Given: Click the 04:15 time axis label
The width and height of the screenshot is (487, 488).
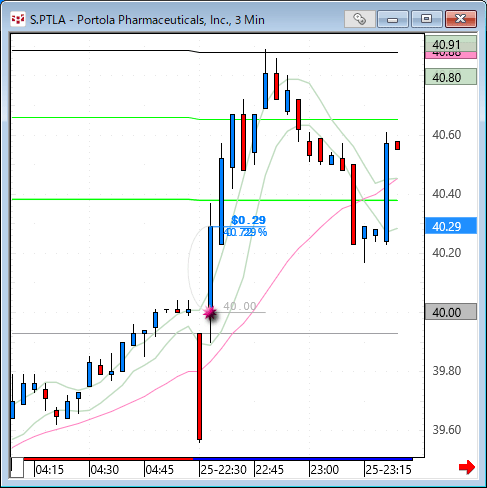Looking at the screenshot, I should [x=49, y=470].
